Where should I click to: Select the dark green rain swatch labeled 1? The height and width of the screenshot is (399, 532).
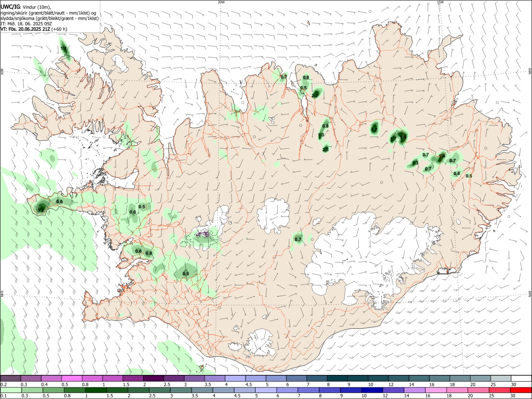95,390
